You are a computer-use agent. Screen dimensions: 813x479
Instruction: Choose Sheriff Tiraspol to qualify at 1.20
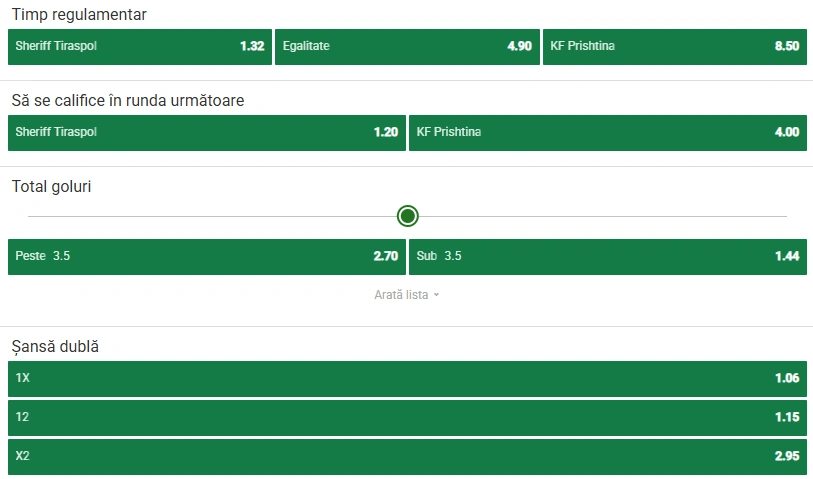(207, 133)
